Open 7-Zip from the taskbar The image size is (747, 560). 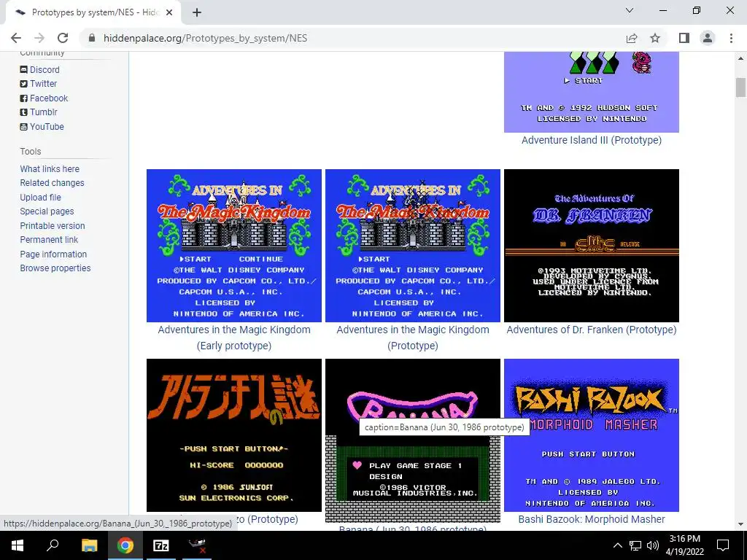160,545
